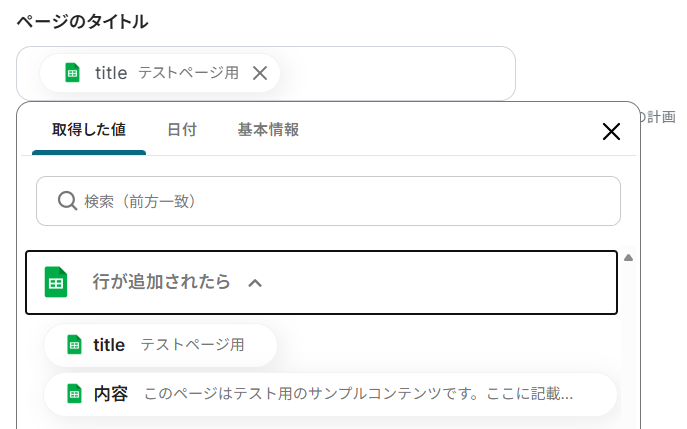Choose the title テストページ用 value in the list

coord(160,345)
